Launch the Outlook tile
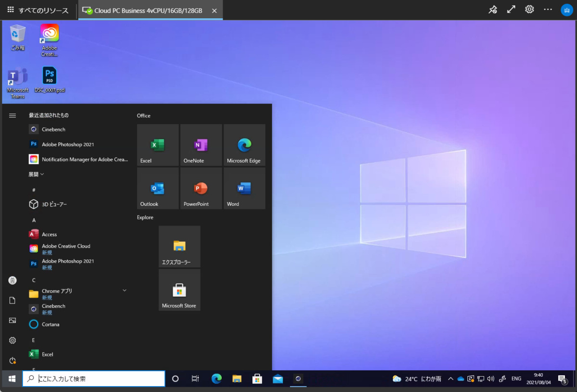 (158, 189)
